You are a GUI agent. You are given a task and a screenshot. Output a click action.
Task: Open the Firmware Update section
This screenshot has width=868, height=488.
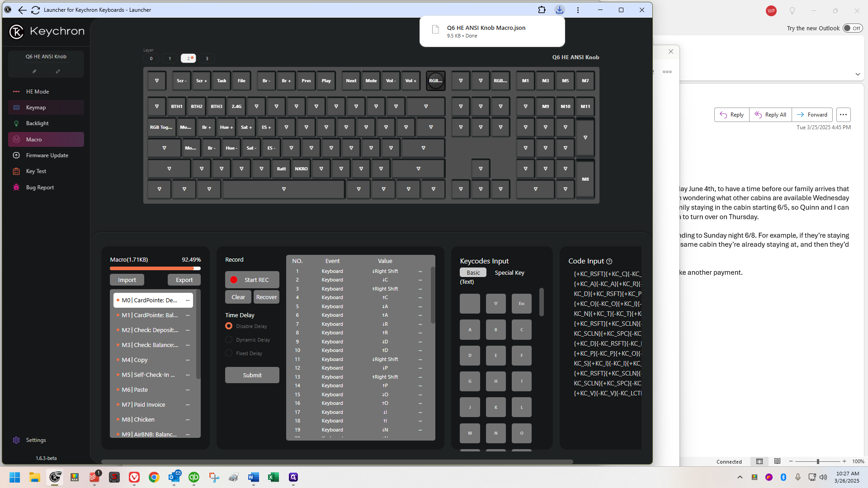coord(46,155)
